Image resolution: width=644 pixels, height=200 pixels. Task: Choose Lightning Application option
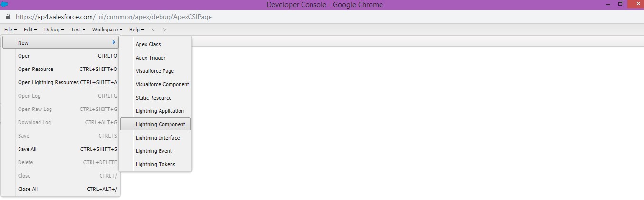click(x=160, y=111)
